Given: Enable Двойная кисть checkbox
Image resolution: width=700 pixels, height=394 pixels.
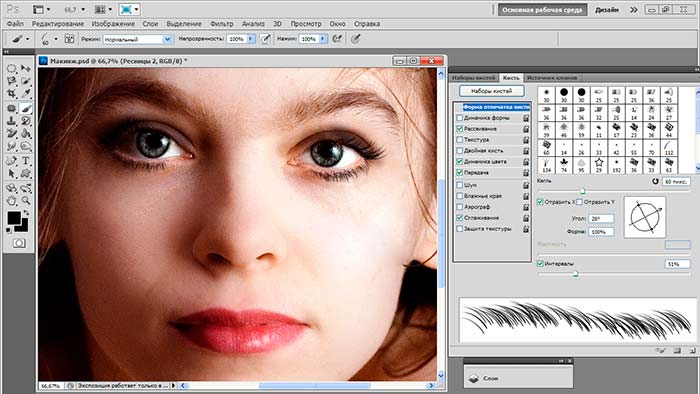Looking at the screenshot, I should point(459,150).
